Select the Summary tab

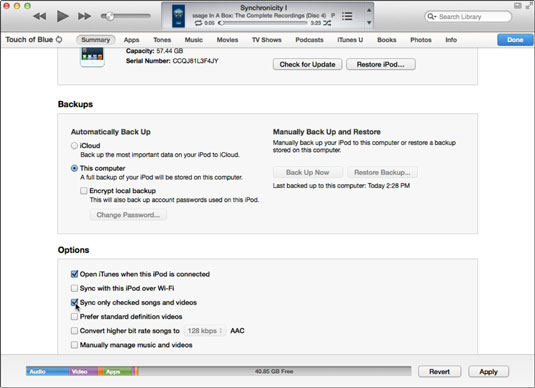[96, 40]
